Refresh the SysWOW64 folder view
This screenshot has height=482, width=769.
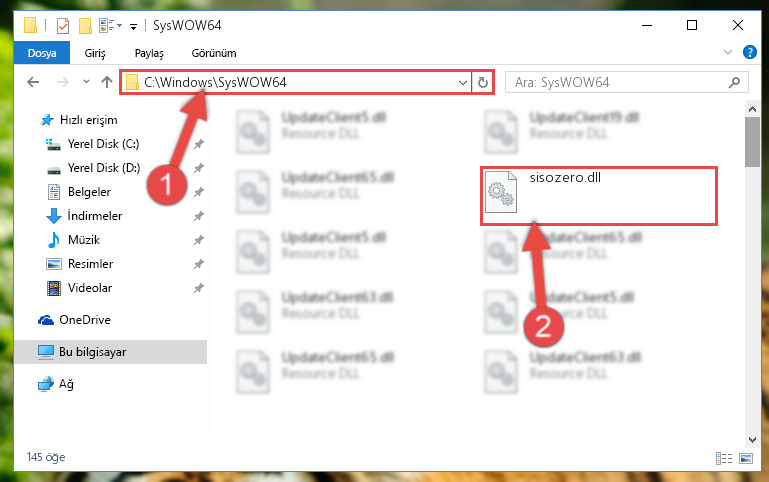(483, 82)
